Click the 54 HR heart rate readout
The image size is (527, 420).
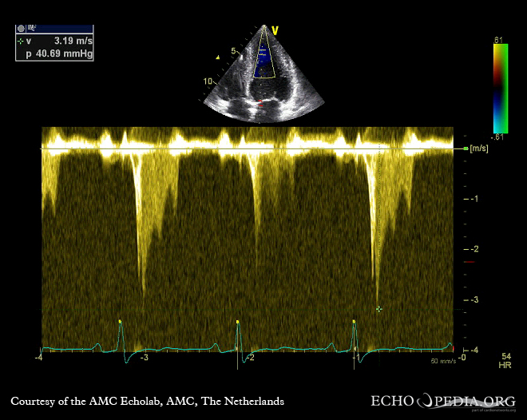tap(505, 359)
